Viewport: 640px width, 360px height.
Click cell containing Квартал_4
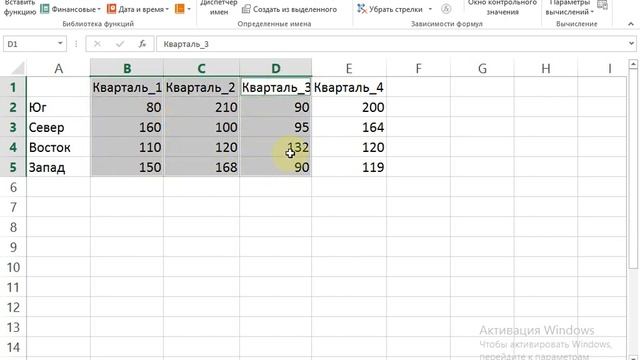pos(349,87)
